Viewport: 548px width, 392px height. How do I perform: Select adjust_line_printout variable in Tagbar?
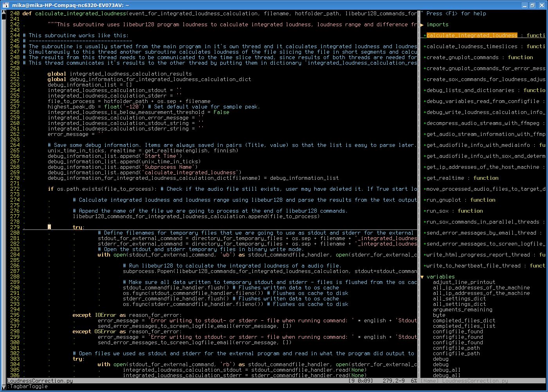point(464,282)
